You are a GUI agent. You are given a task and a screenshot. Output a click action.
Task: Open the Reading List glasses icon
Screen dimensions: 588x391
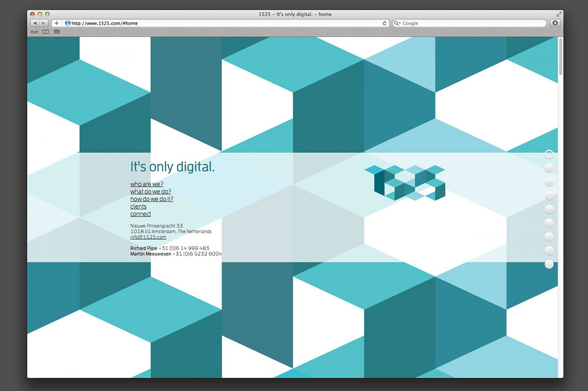[34, 32]
